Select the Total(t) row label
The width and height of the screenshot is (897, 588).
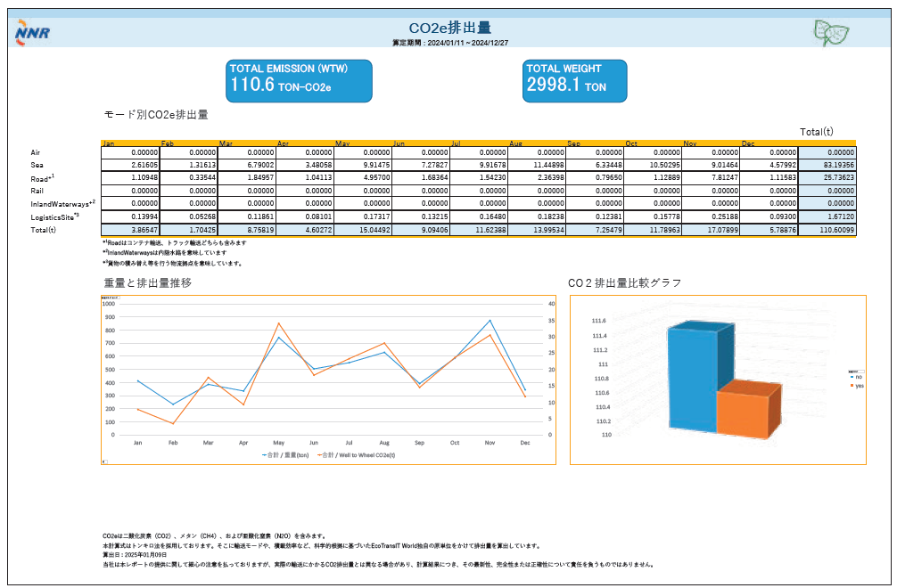pos(43,230)
